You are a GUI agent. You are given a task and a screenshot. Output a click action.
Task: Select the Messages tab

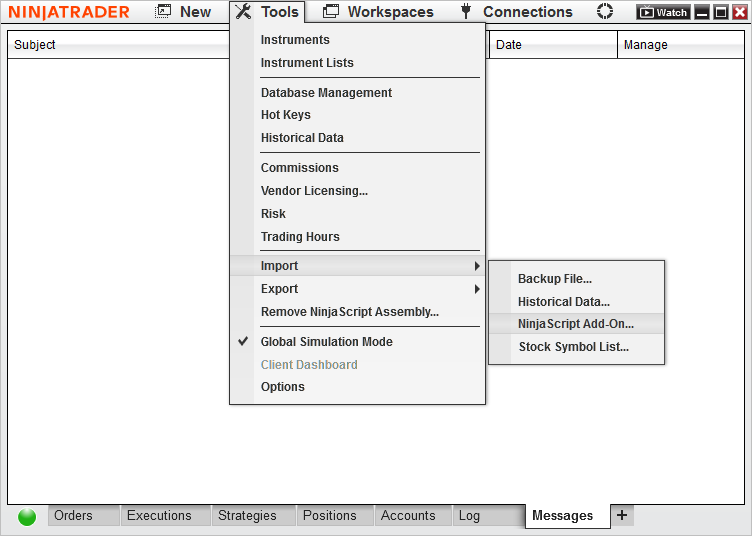coord(567,516)
